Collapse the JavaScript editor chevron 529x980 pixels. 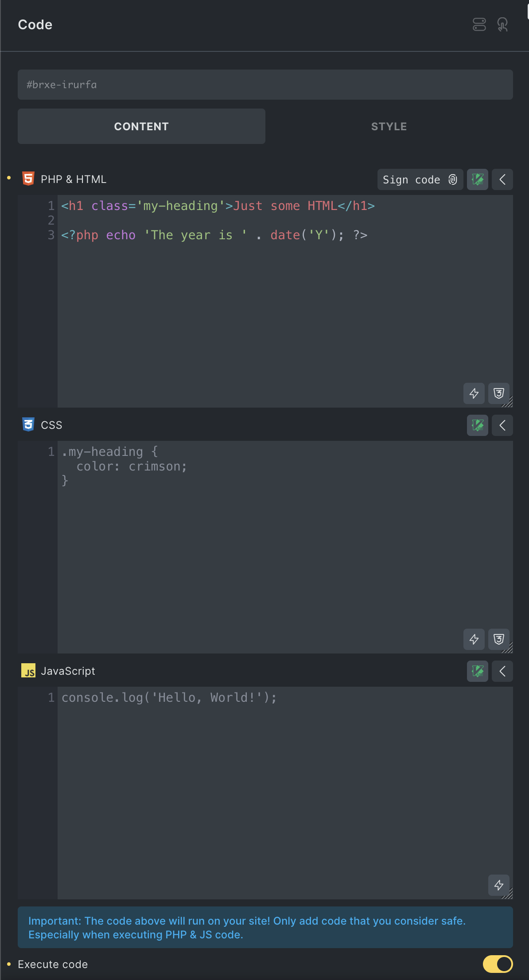(x=502, y=671)
